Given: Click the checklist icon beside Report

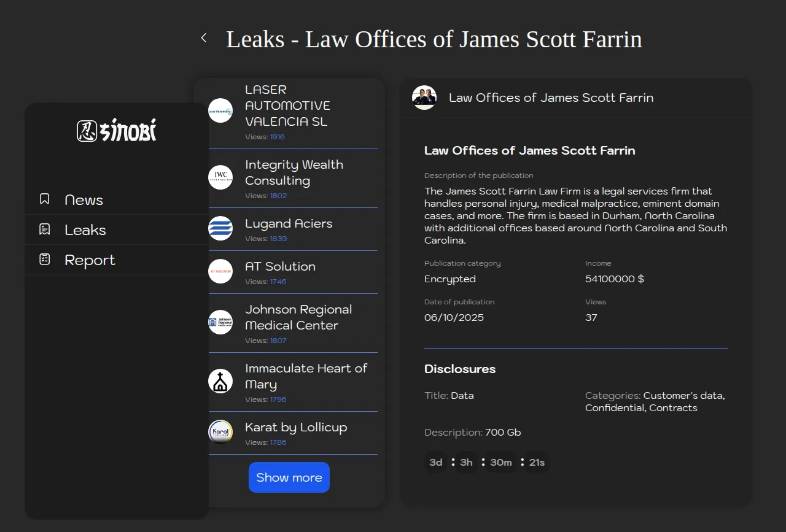Looking at the screenshot, I should pos(44,260).
